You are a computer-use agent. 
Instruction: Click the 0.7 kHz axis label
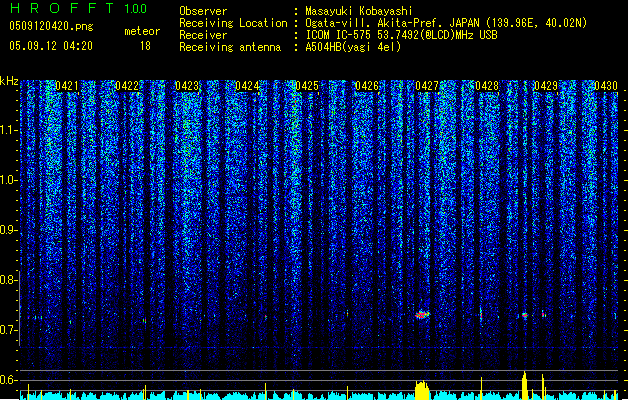(x=9, y=330)
